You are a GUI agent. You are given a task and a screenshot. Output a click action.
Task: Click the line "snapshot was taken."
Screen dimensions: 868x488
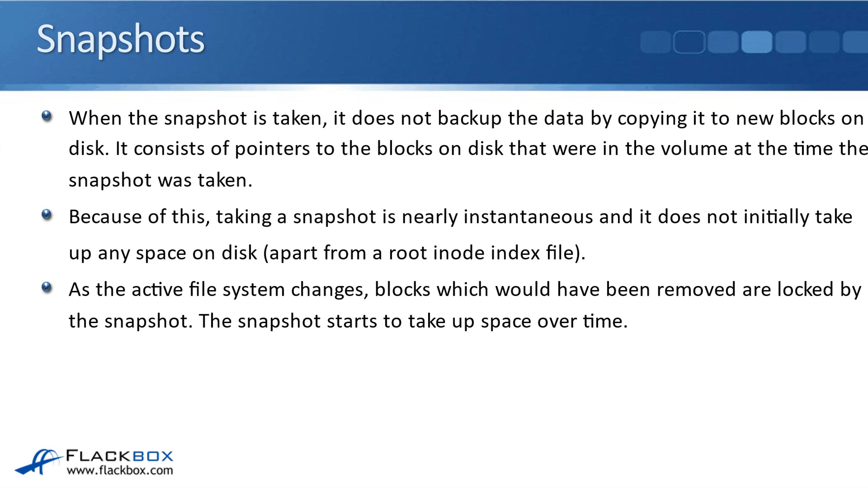tap(160, 180)
